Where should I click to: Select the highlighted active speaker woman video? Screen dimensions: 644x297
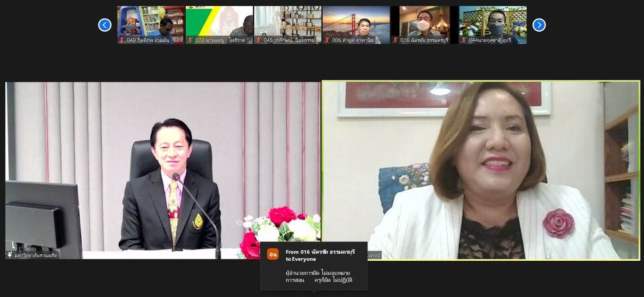(481, 170)
